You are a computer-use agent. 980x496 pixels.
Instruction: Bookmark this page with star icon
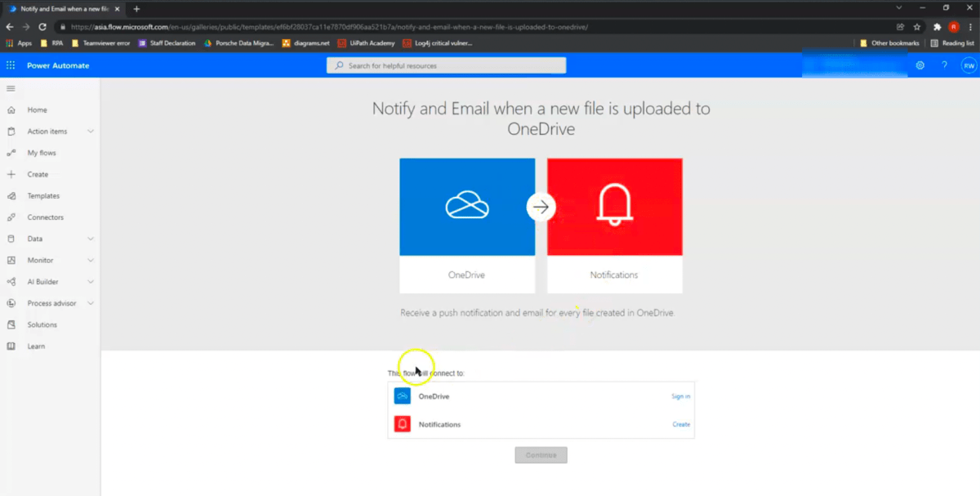tap(916, 27)
